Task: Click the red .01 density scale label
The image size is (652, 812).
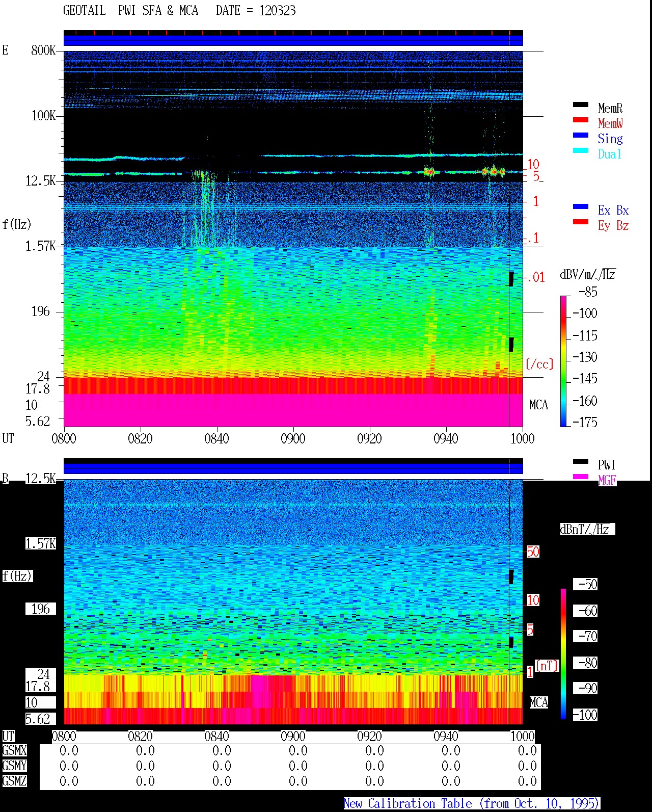Action: click(x=536, y=277)
